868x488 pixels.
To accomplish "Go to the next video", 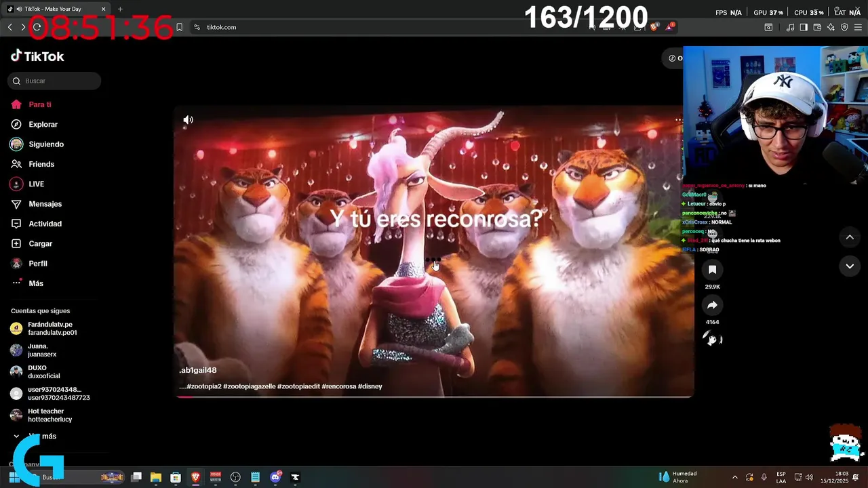I will tap(850, 266).
